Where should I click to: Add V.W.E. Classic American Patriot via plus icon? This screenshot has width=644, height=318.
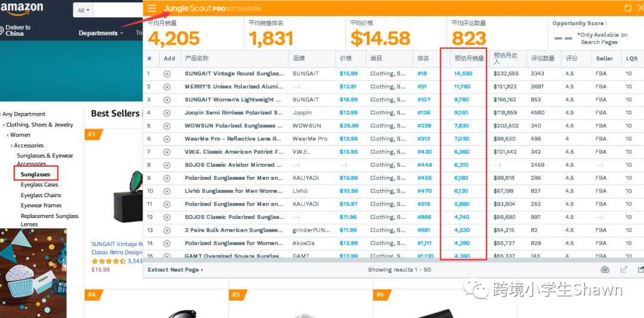click(x=167, y=152)
